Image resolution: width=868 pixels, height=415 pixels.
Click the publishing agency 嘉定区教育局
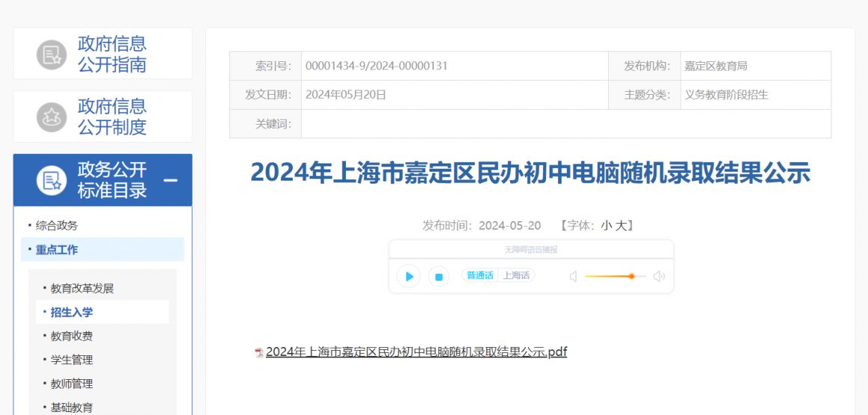pos(716,66)
